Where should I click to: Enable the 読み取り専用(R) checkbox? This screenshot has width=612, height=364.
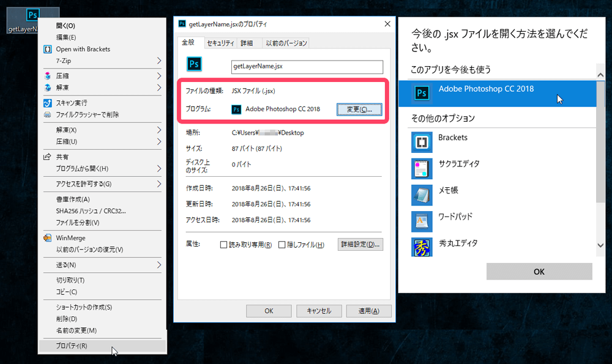[223, 245]
